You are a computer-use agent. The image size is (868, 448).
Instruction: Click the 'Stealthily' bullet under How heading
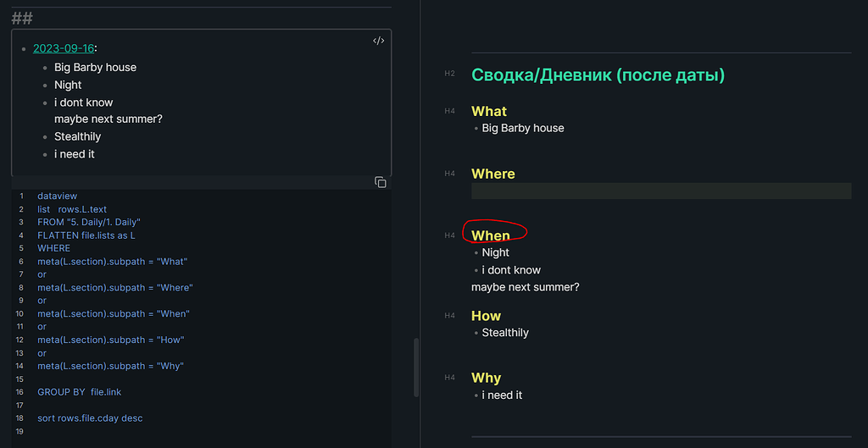505,333
